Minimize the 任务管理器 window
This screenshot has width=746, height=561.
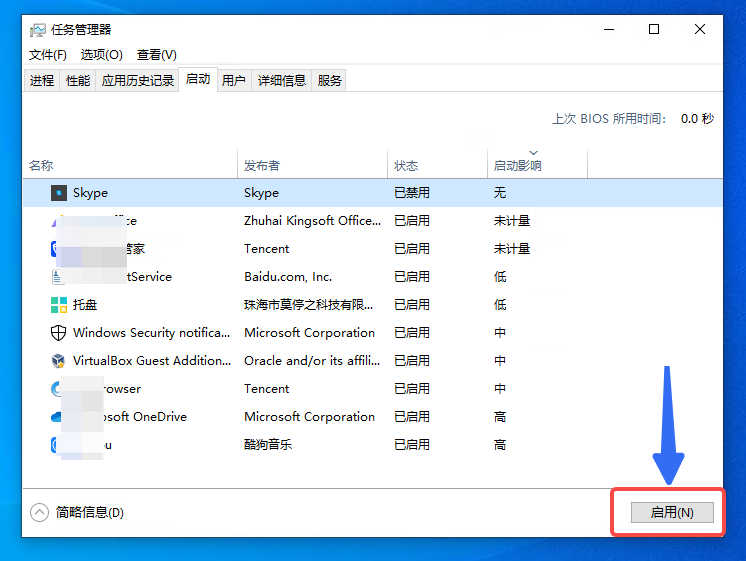(609, 30)
